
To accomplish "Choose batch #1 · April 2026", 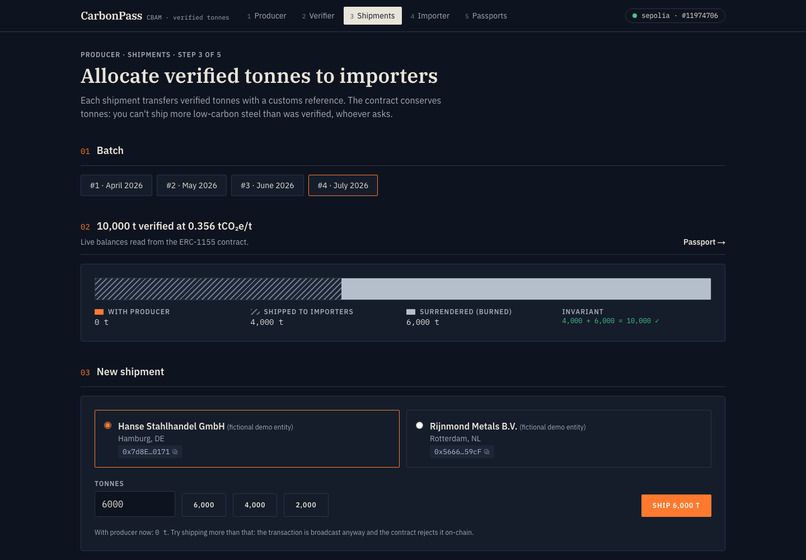I will pyautogui.click(x=116, y=186).
